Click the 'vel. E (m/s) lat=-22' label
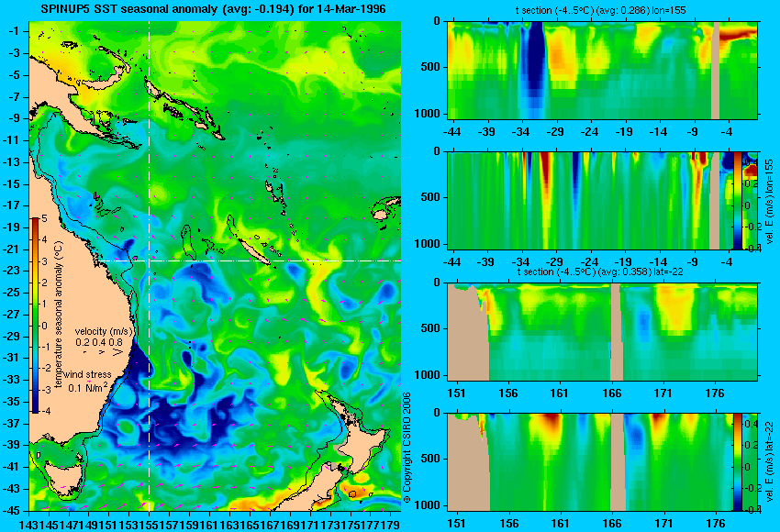The width and height of the screenshot is (780, 532). 770,460
